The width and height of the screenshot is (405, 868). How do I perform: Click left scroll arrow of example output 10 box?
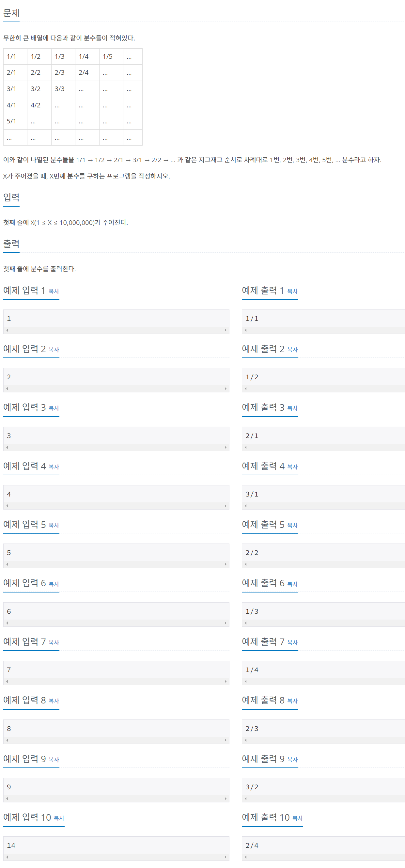[x=246, y=857]
